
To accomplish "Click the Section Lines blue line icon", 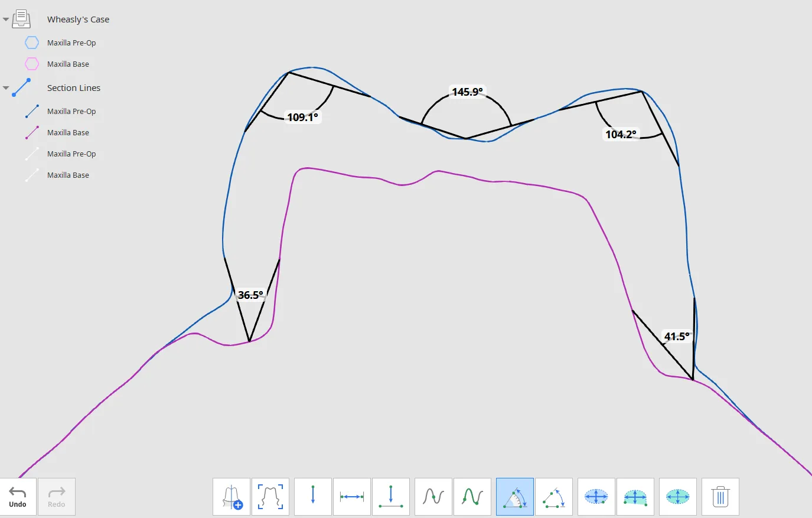I will click(x=21, y=87).
